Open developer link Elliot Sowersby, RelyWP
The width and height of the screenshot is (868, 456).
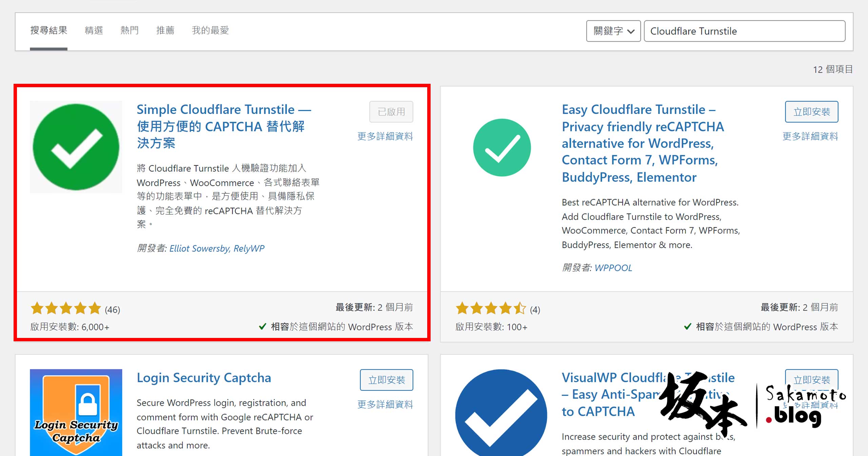[217, 248]
